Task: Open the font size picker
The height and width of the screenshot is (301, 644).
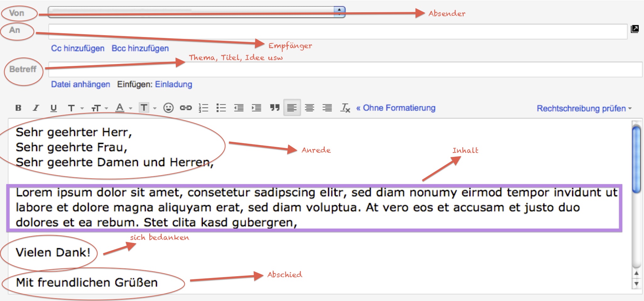Action: click(x=100, y=108)
